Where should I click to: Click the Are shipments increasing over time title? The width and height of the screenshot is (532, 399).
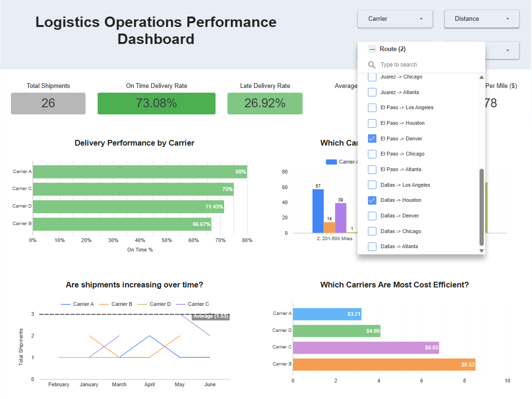coord(134,285)
